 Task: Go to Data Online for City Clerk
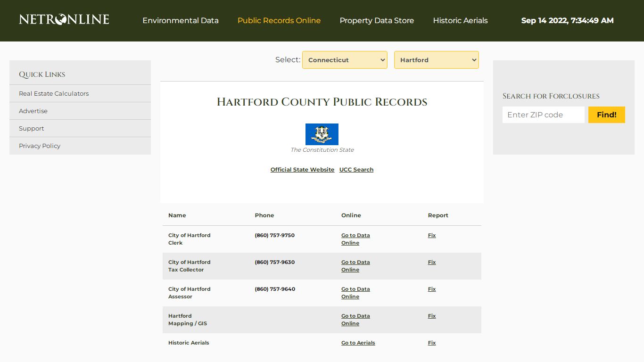click(x=355, y=239)
